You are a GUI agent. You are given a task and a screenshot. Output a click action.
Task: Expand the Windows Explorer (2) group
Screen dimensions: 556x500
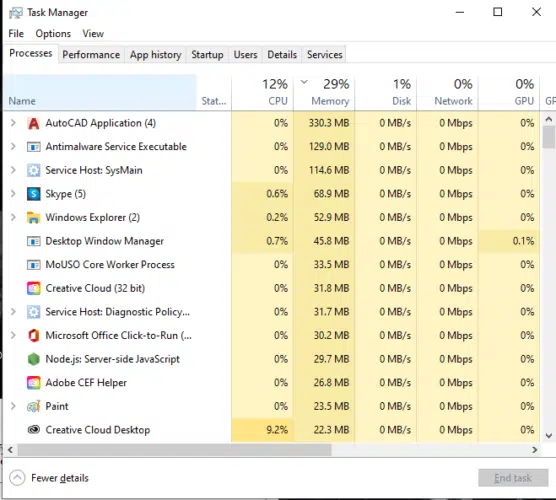(x=13, y=217)
